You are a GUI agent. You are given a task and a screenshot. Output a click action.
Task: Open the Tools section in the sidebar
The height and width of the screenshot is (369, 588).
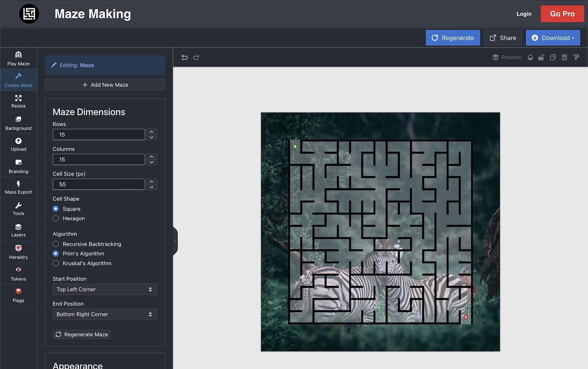(x=18, y=209)
